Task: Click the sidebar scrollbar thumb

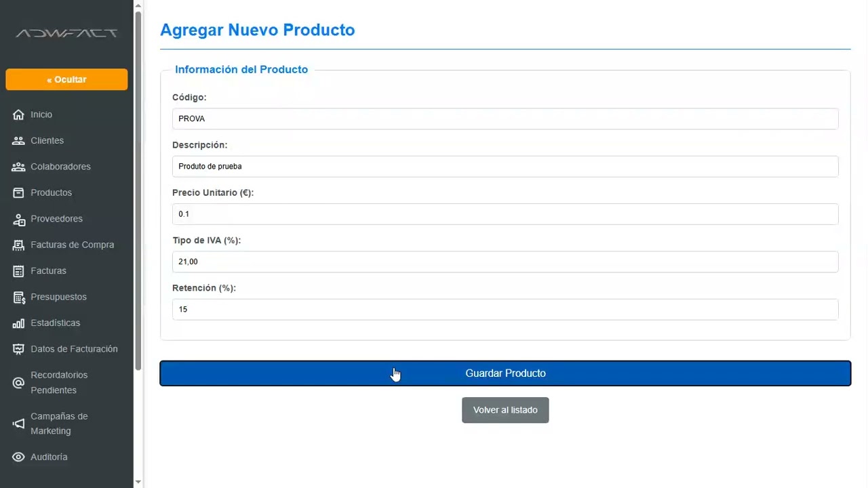Action: click(138, 190)
